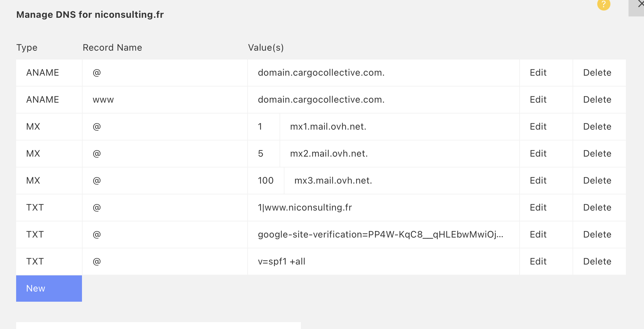Edit the google-site-verification TXT record
This screenshot has width=644, height=329.
[538, 235]
